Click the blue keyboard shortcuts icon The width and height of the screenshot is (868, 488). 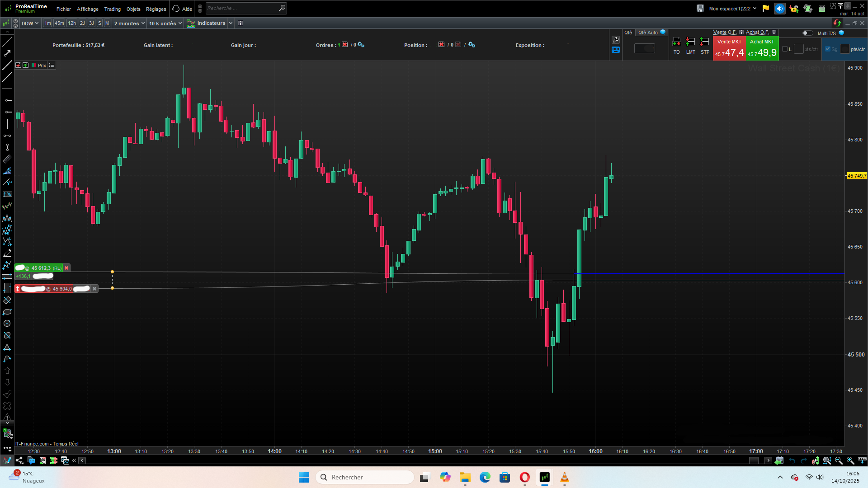(x=616, y=50)
